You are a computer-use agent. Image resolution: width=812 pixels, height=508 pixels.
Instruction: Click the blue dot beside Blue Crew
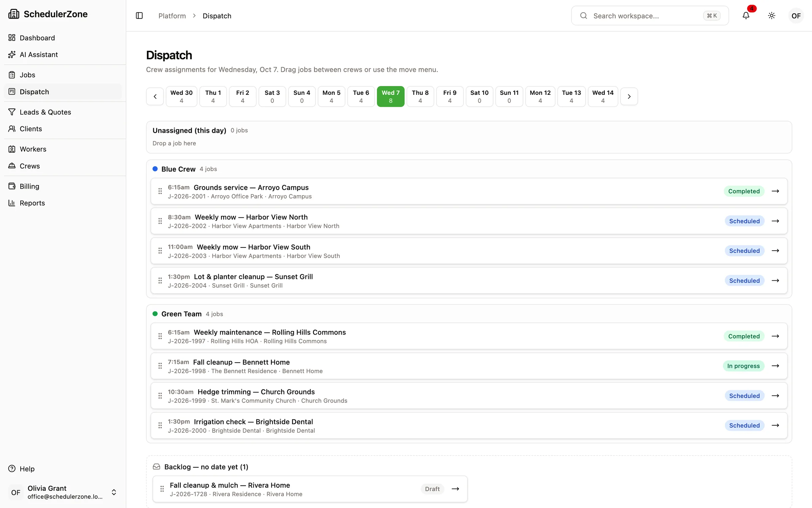pos(155,169)
